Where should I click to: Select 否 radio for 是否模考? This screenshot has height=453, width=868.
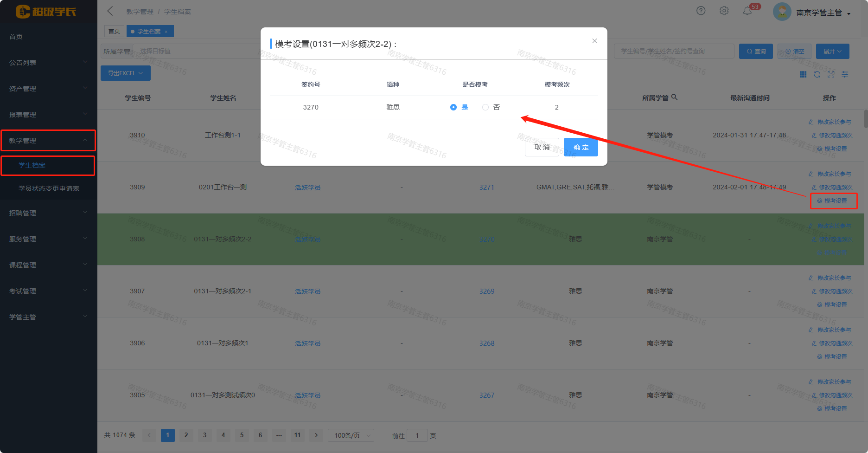[485, 107]
